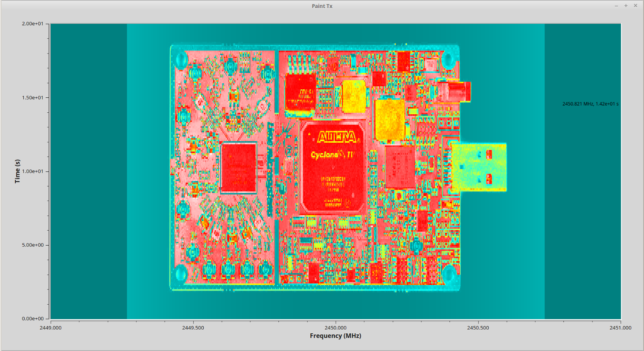Click the Frequency (MHz) axis label
The image size is (644, 351).
pos(335,336)
